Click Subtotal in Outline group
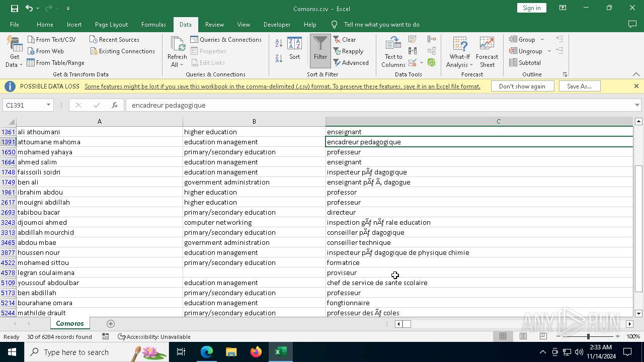Viewport: 644px width, 362px height. (x=525, y=62)
